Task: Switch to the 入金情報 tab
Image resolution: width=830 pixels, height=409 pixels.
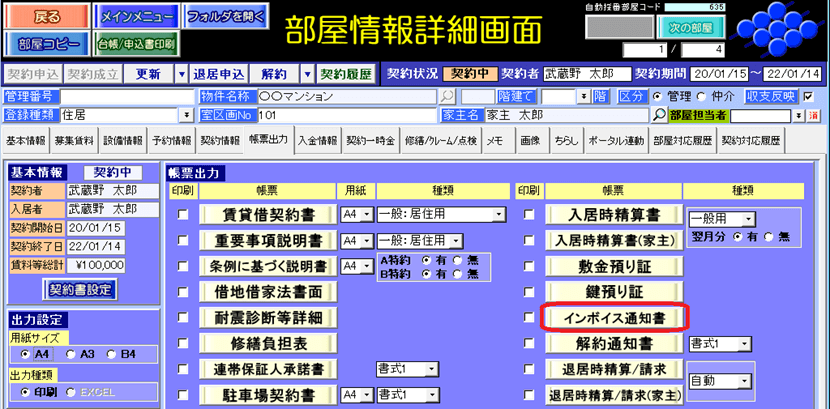Action: [317, 140]
